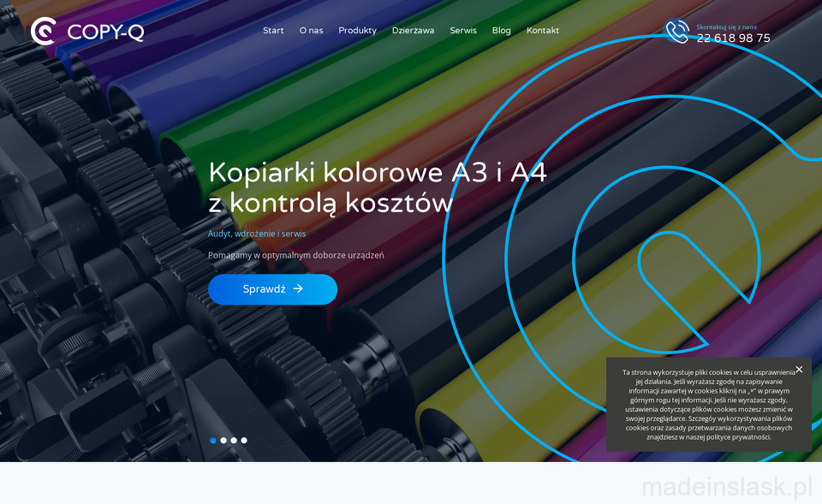The height and width of the screenshot is (504, 822).
Task: Show the fourth carousel slide dot
Action: [x=244, y=441]
